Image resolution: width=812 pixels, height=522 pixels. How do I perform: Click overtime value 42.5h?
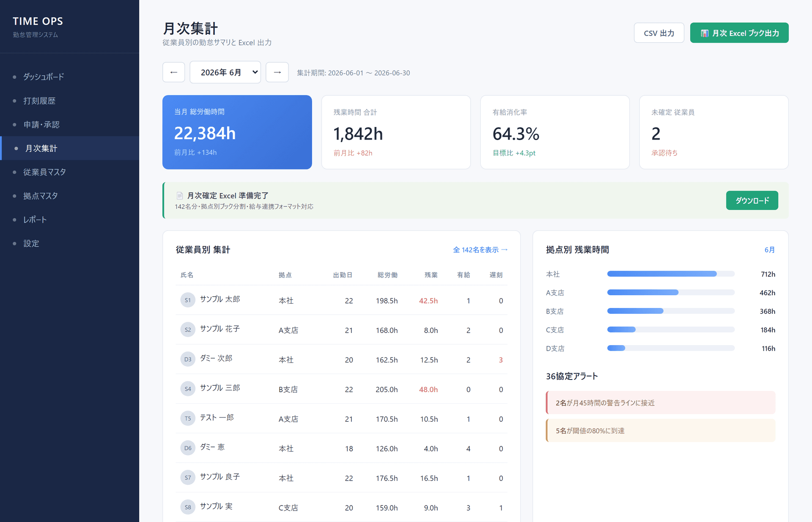428,301
